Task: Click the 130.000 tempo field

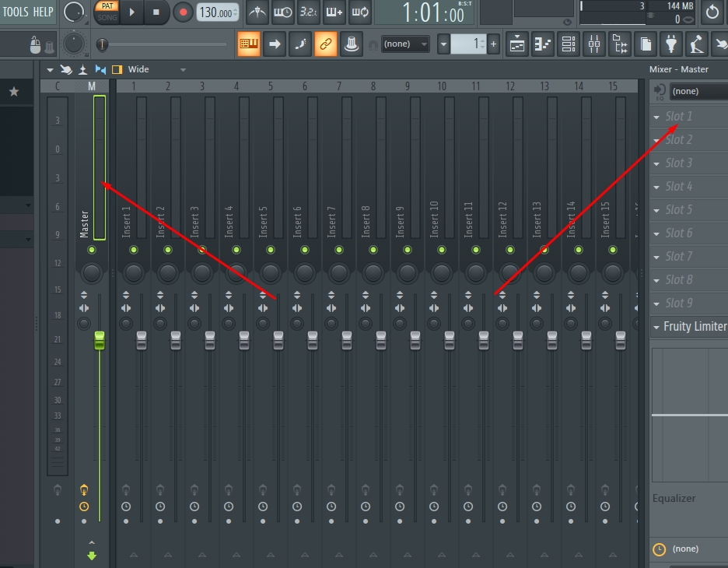Action: [x=218, y=12]
